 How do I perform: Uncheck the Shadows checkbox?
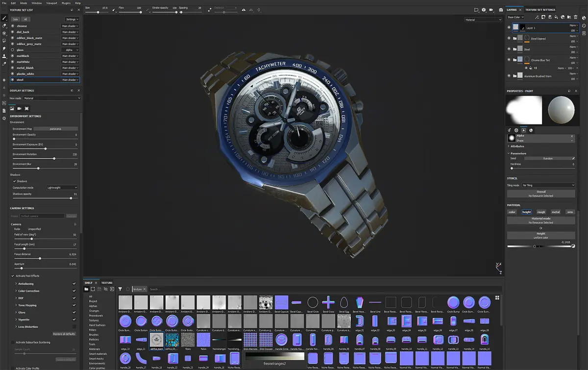pos(14,181)
